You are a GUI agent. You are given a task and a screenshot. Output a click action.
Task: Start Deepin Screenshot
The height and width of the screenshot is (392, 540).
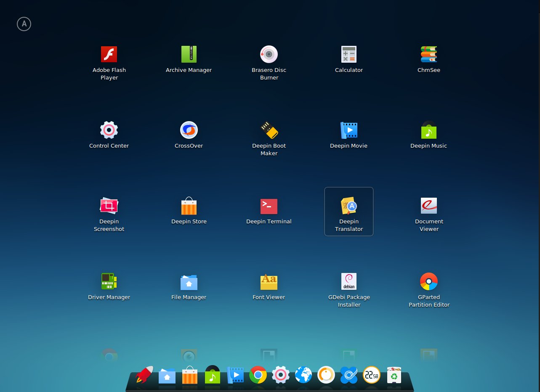pyautogui.click(x=109, y=206)
